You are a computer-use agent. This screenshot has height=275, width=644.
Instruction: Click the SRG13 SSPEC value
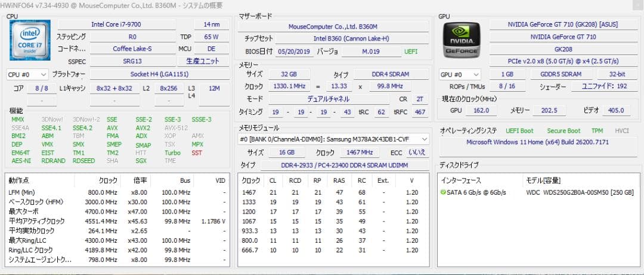132,61
